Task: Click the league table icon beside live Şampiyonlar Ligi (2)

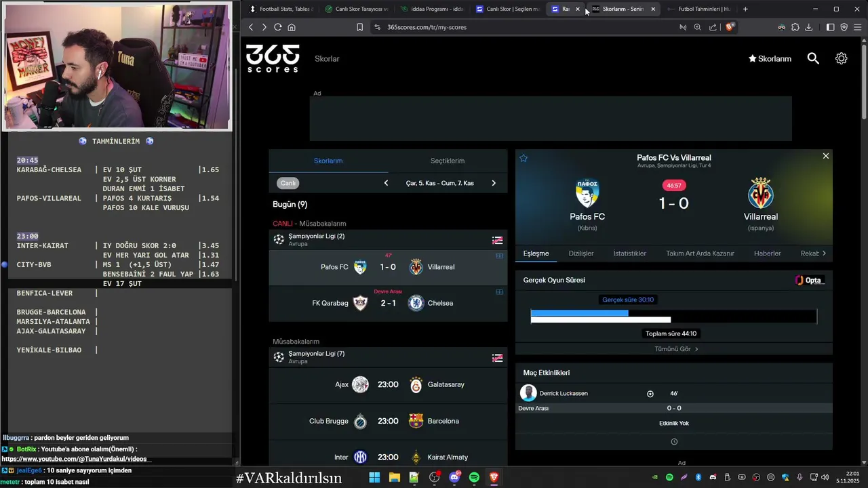Action: pos(498,240)
